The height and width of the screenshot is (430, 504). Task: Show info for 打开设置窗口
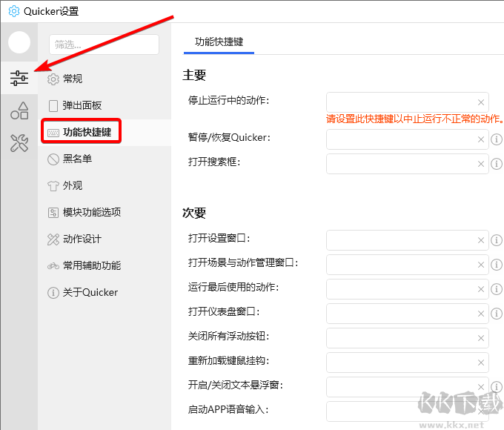point(497,240)
